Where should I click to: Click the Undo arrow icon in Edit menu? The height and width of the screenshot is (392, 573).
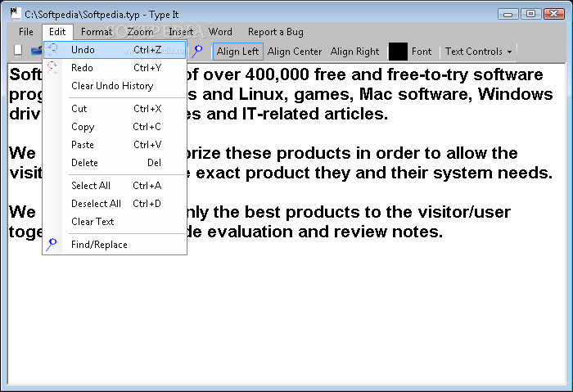(x=52, y=50)
